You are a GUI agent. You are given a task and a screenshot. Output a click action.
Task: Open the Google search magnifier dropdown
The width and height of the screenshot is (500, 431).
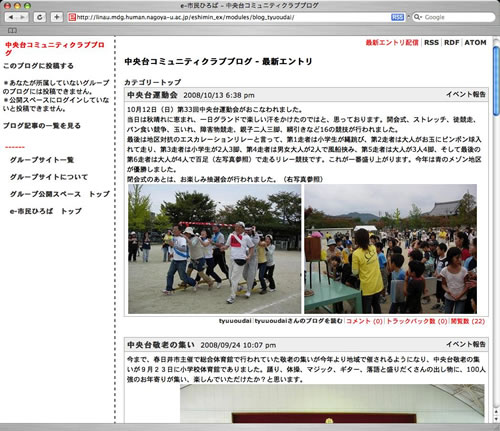[x=418, y=17]
